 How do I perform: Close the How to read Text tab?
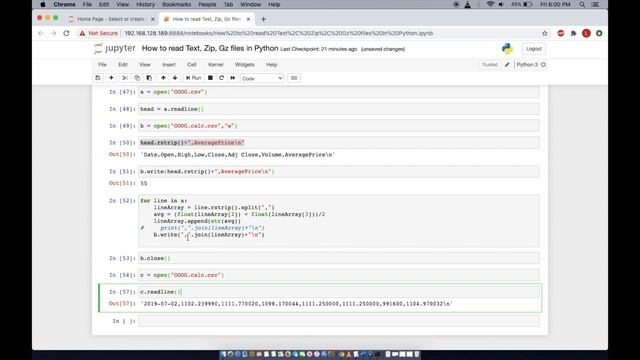(x=248, y=19)
